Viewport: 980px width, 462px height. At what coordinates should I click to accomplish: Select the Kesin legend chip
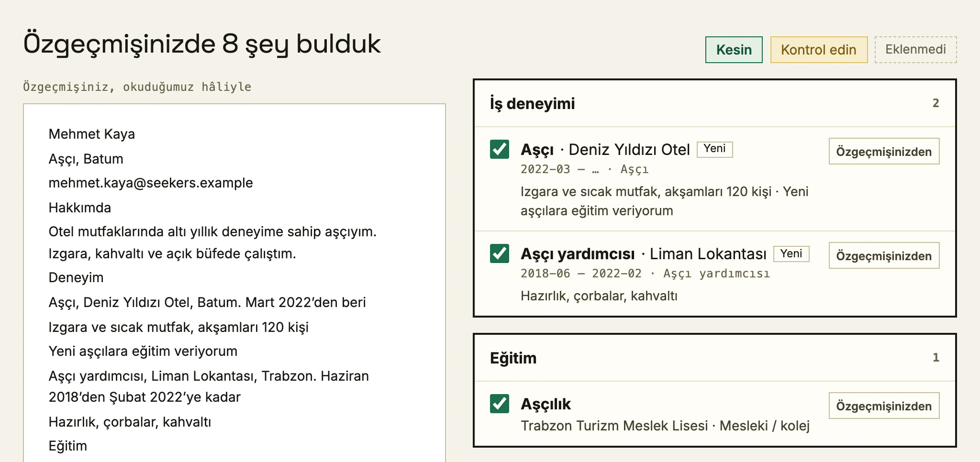[734, 50]
